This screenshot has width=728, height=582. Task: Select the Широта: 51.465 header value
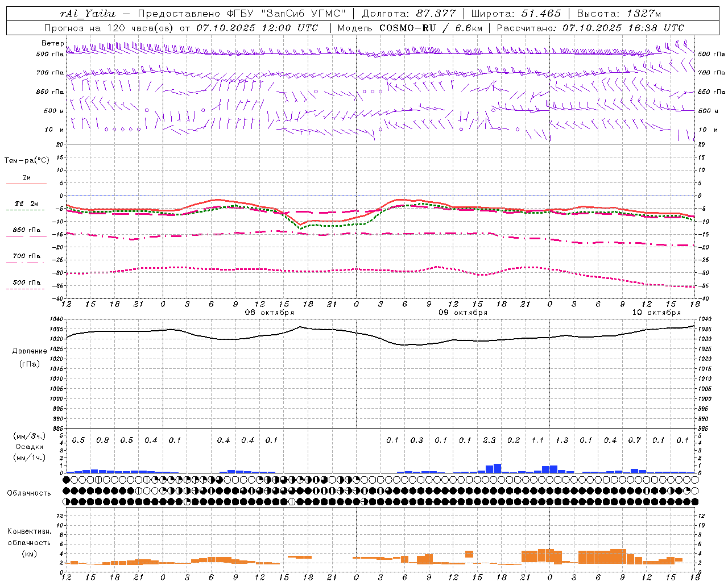(x=516, y=14)
